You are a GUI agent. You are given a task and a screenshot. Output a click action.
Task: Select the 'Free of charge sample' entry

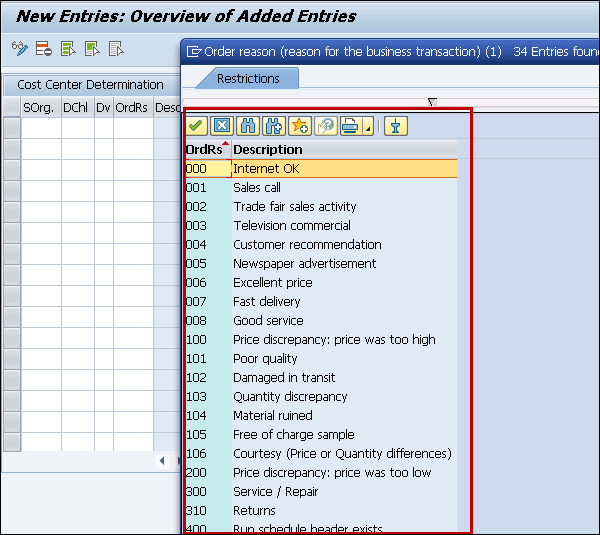click(293, 435)
